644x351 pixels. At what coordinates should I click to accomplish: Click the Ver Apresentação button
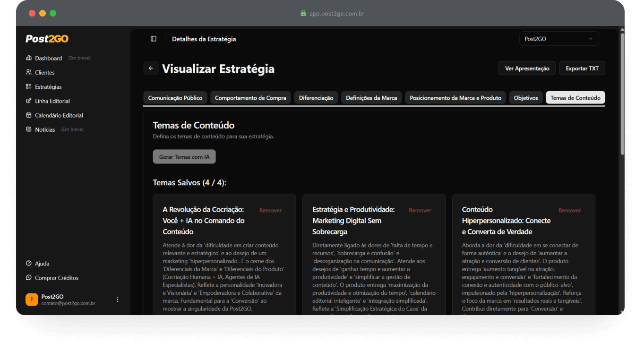point(527,68)
